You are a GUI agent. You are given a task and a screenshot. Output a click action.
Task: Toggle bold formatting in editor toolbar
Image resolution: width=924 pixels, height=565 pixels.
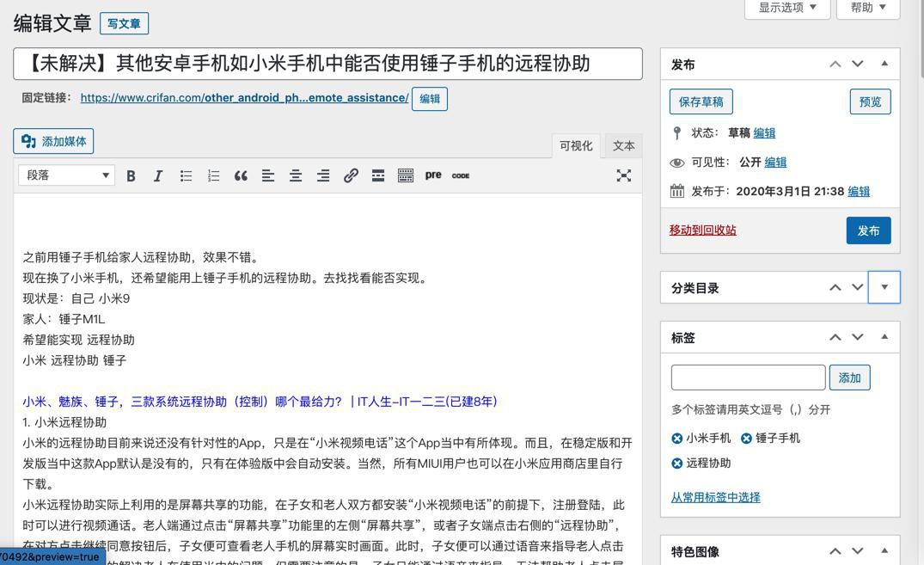pyautogui.click(x=131, y=175)
